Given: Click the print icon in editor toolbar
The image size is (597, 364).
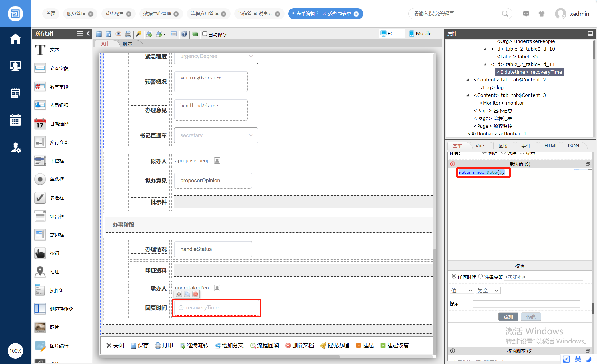Looking at the screenshot, I should (x=128, y=34).
